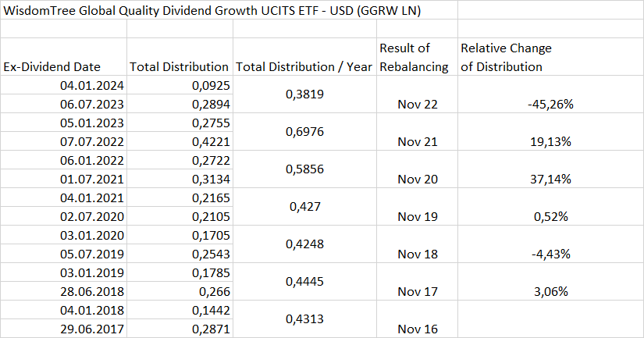Screen dimensions: 644x338
Task: Select the -4,43% relative change cell
Action: point(550,254)
